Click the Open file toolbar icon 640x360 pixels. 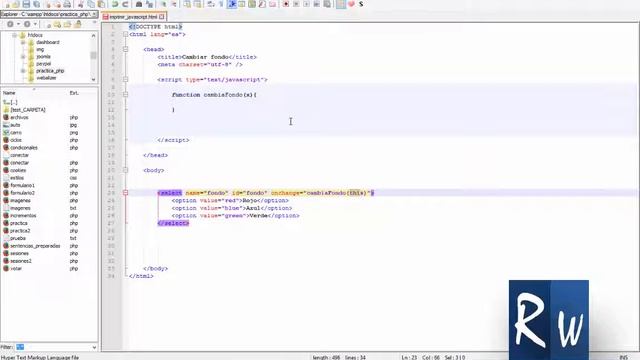click(x=16, y=4)
